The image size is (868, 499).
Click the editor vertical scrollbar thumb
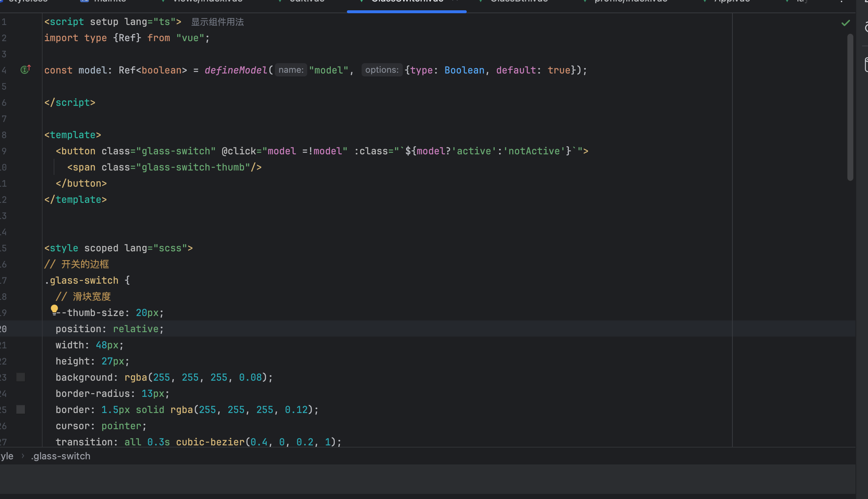click(850, 107)
